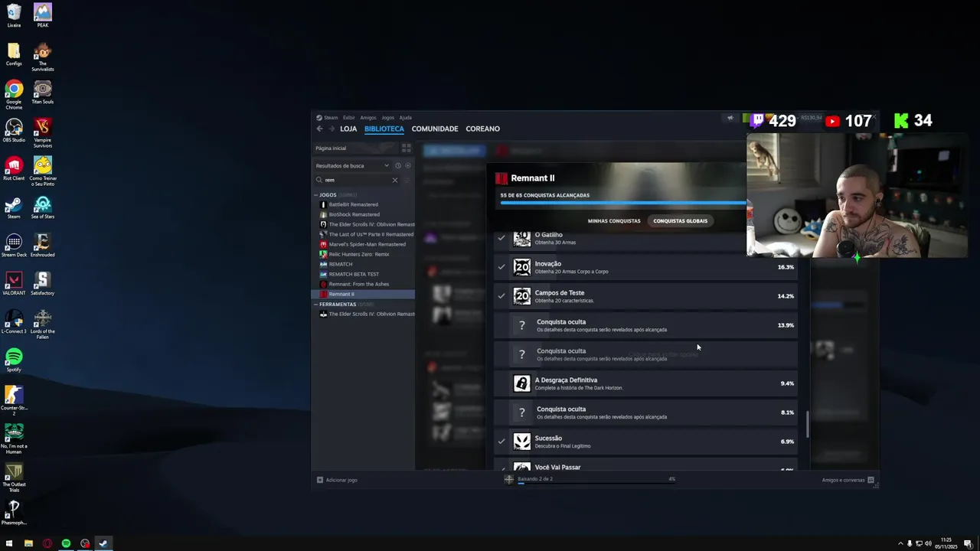Click the add game plus icon
Image resolution: width=980 pixels, height=551 pixels.
coord(320,480)
